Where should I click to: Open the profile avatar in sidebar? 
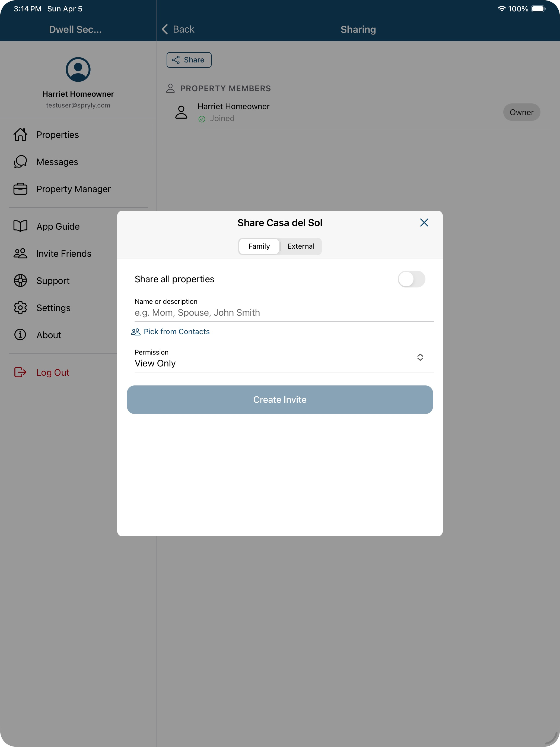pos(78,69)
